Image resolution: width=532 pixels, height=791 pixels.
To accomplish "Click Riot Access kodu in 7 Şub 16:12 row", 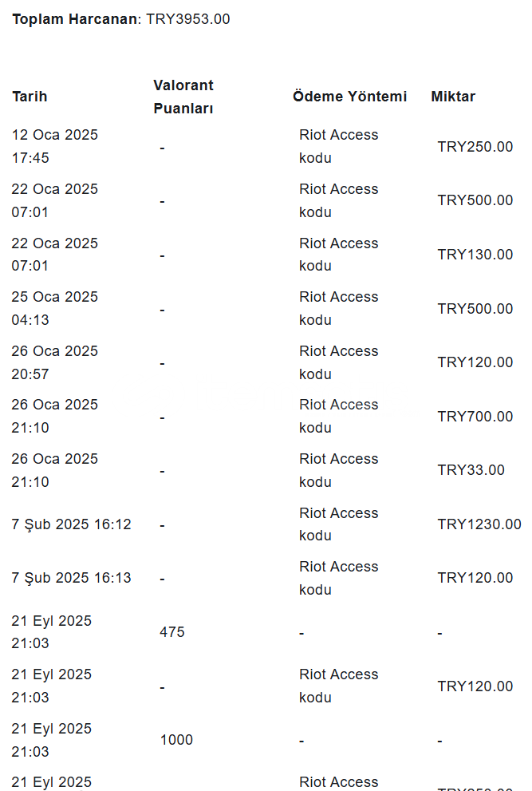I will coord(338,524).
